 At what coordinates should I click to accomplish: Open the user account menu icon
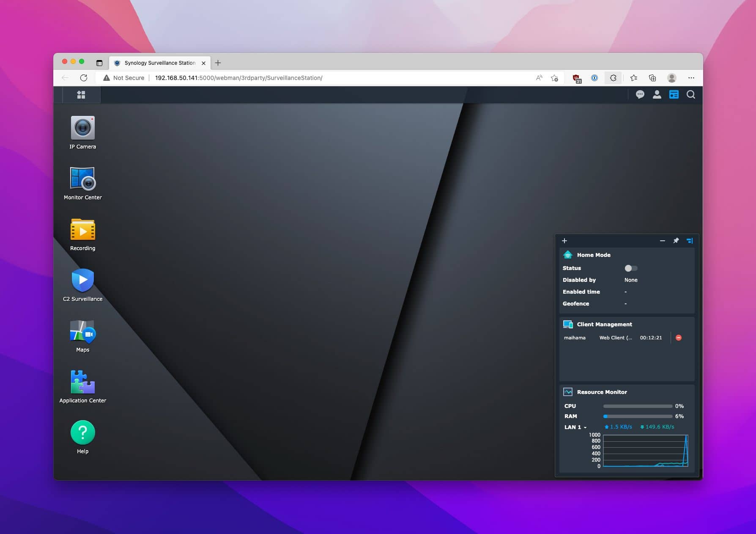pos(657,95)
